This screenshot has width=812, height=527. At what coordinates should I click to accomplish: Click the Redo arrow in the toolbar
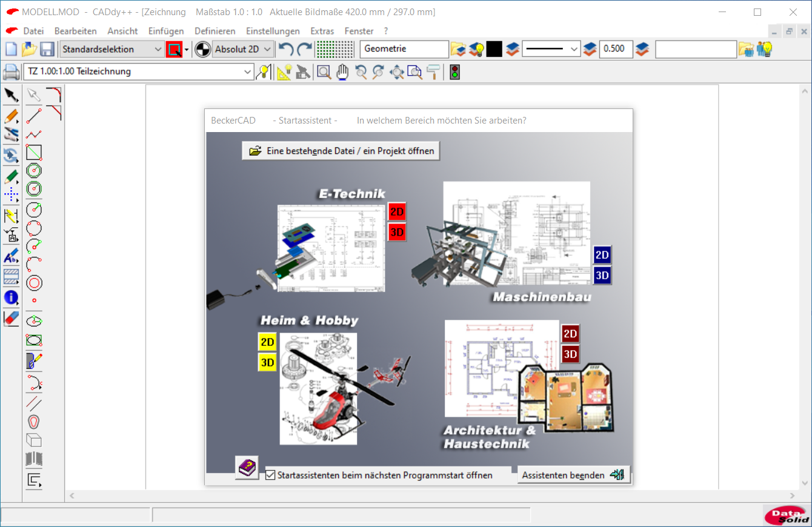304,49
